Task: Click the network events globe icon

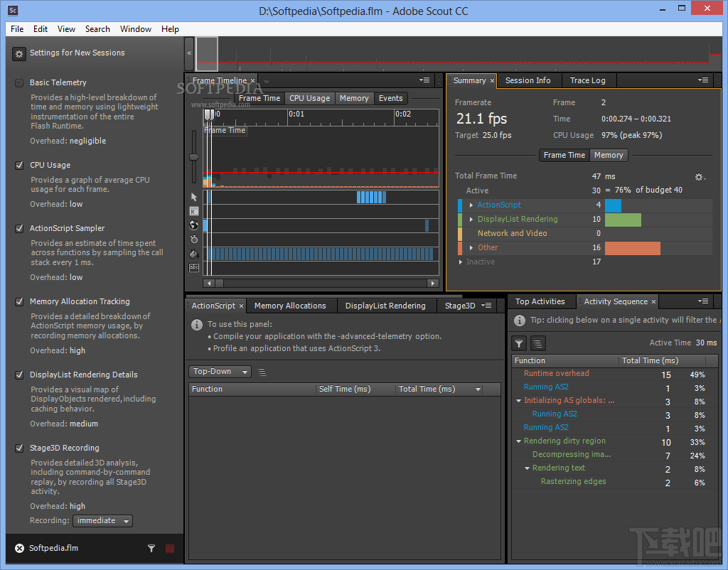Action: pyautogui.click(x=194, y=225)
